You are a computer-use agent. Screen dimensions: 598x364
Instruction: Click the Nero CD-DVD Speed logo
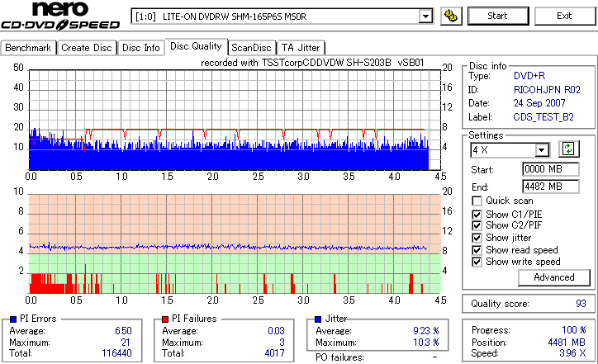point(60,16)
